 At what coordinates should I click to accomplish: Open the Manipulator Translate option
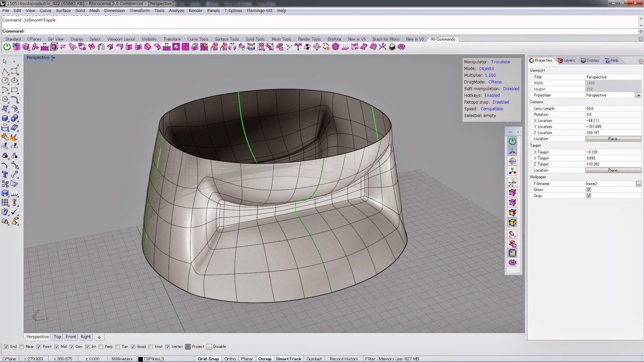click(500, 62)
